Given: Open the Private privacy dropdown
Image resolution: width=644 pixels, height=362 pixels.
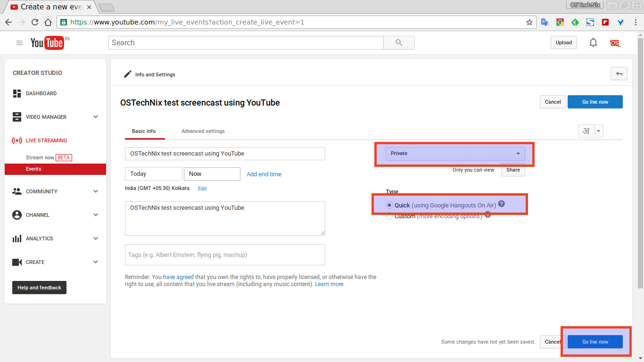Looking at the screenshot, I should 455,153.
